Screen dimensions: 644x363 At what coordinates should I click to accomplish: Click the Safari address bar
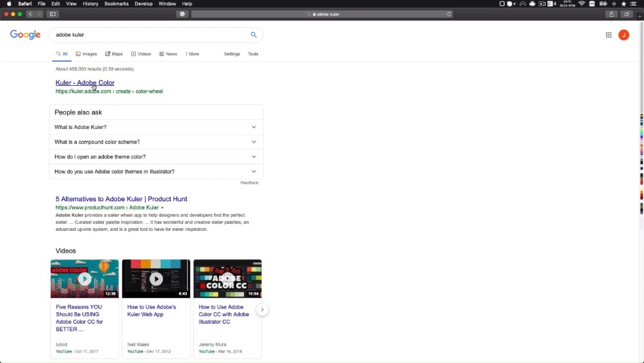pos(321,14)
